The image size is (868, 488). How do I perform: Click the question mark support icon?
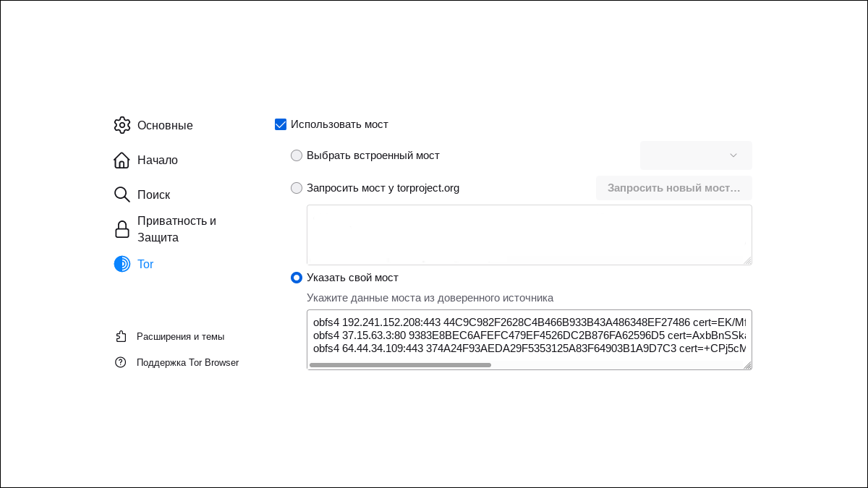(121, 362)
